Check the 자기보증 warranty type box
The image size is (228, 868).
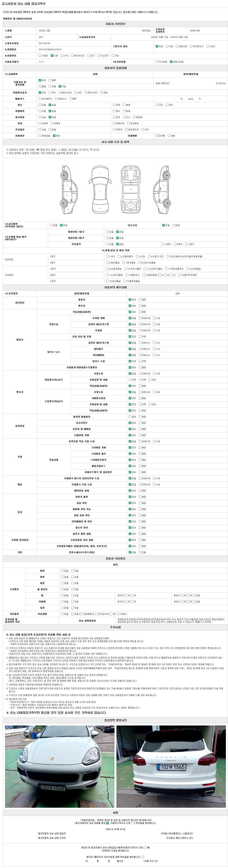point(157,62)
